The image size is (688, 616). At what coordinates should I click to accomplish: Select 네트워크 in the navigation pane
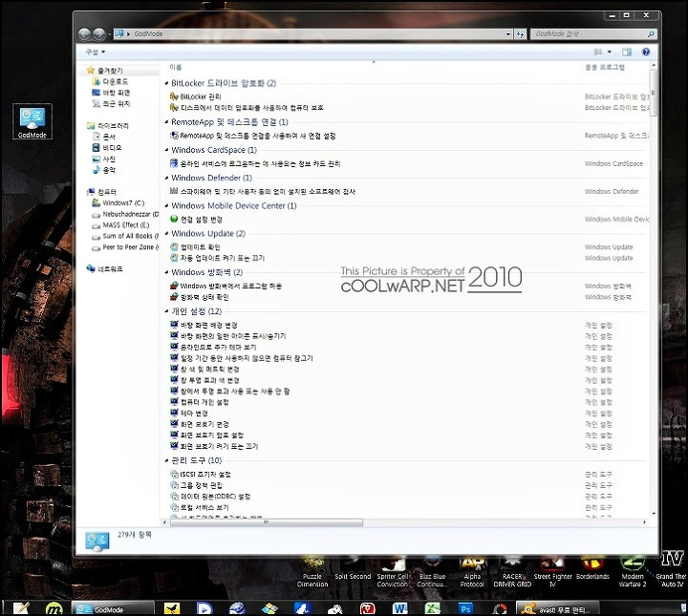[105, 268]
